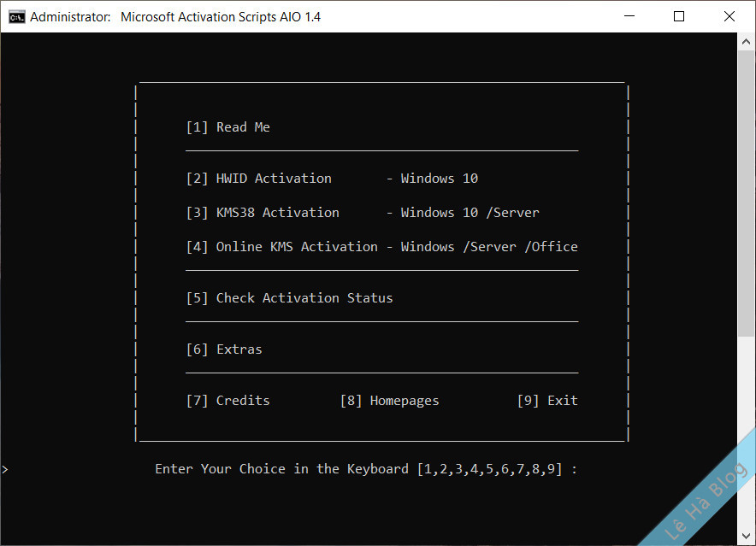The height and width of the screenshot is (546, 756).
Task: Open the console system menu via the cmd icon
Action: pos(16,16)
